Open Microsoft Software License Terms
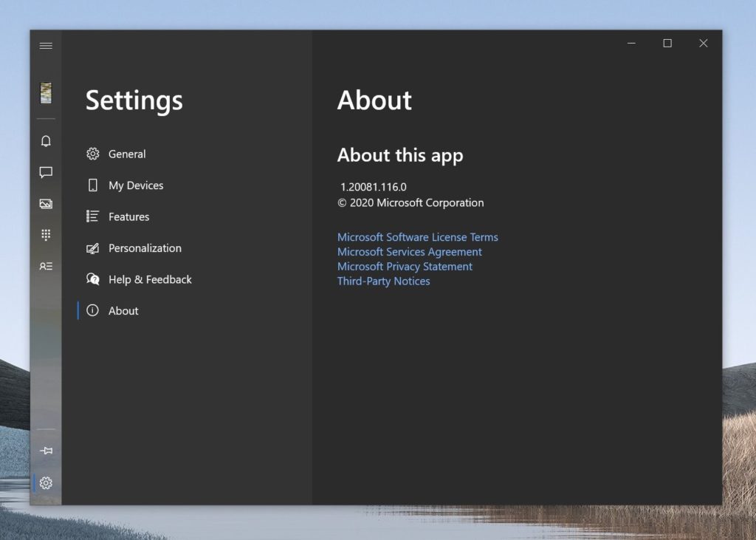This screenshot has width=756, height=540. [x=417, y=237]
